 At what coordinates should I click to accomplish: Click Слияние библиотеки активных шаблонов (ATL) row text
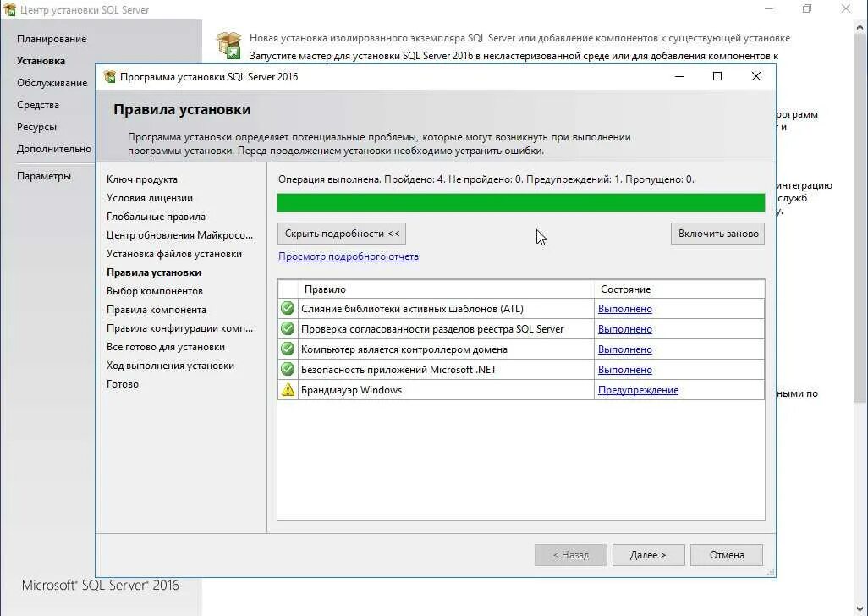[x=412, y=309]
